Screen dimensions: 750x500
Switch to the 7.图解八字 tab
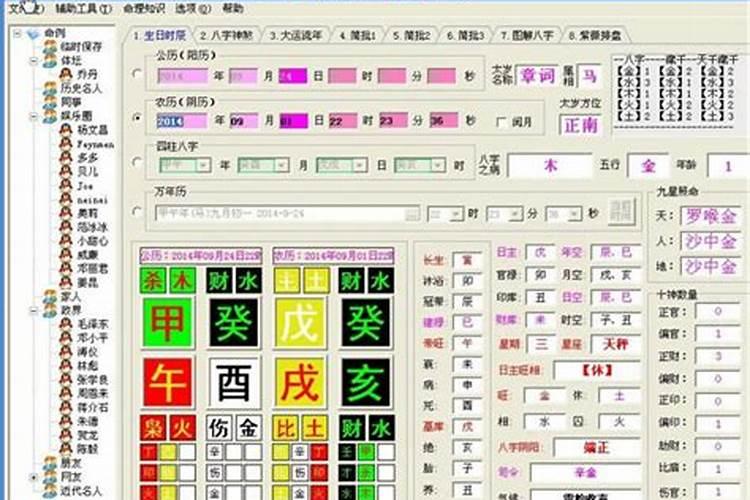[527, 35]
